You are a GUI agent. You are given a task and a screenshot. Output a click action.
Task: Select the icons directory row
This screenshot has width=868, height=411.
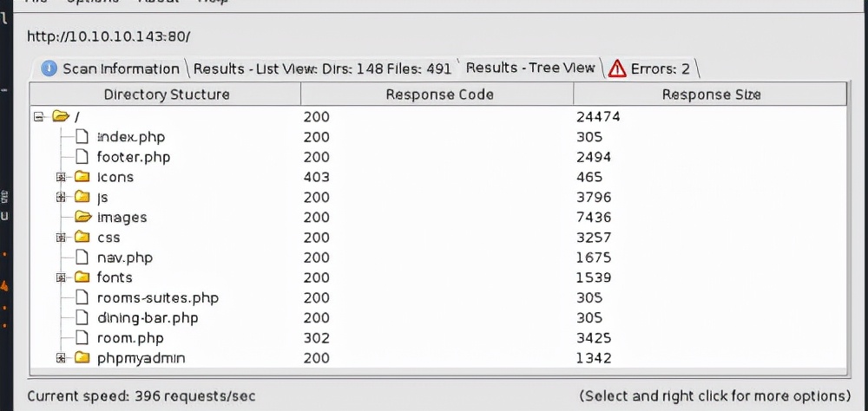pos(437,177)
